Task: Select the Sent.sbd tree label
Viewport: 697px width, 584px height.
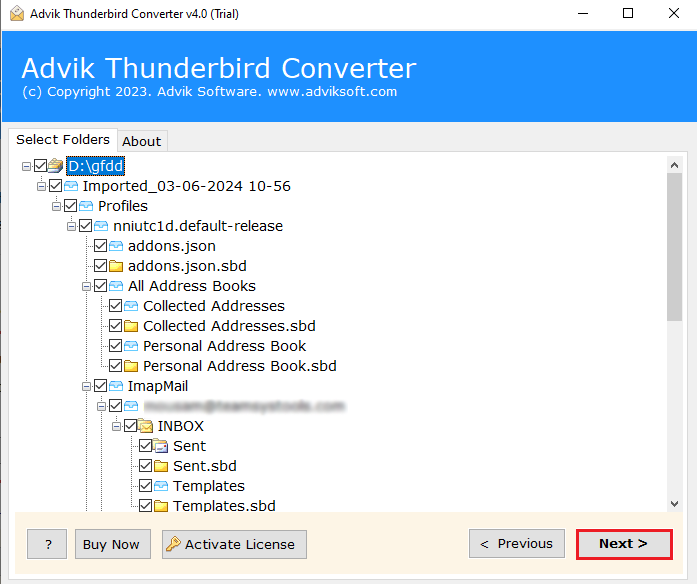Action: tap(205, 466)
